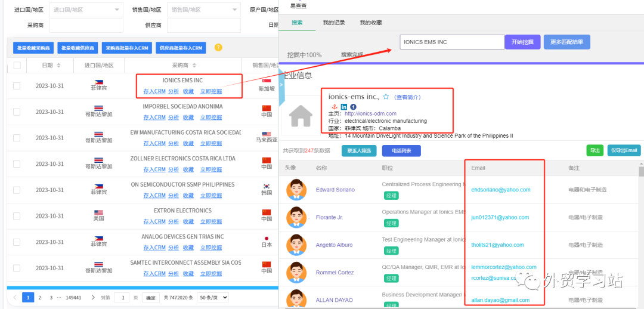
Task: Check the ANALOG DEVICES GEN TRIAS row checkbox
Action: pyautogui.click(x=17, y=242)
